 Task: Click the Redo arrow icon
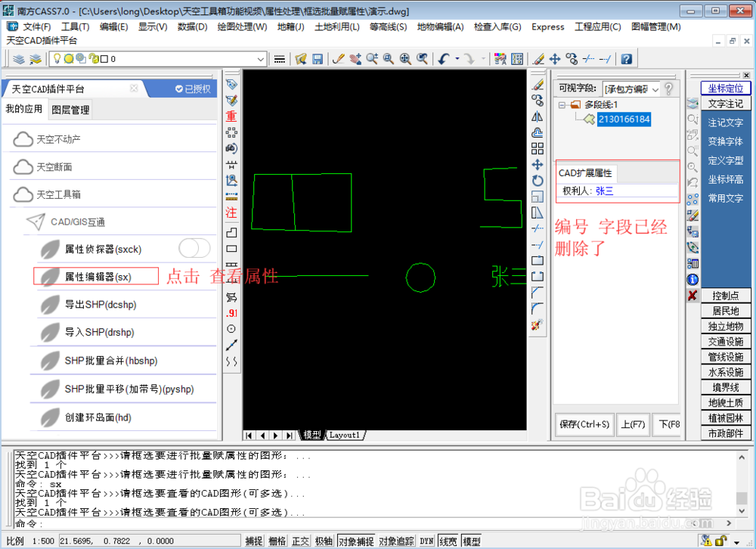point(469,59)
